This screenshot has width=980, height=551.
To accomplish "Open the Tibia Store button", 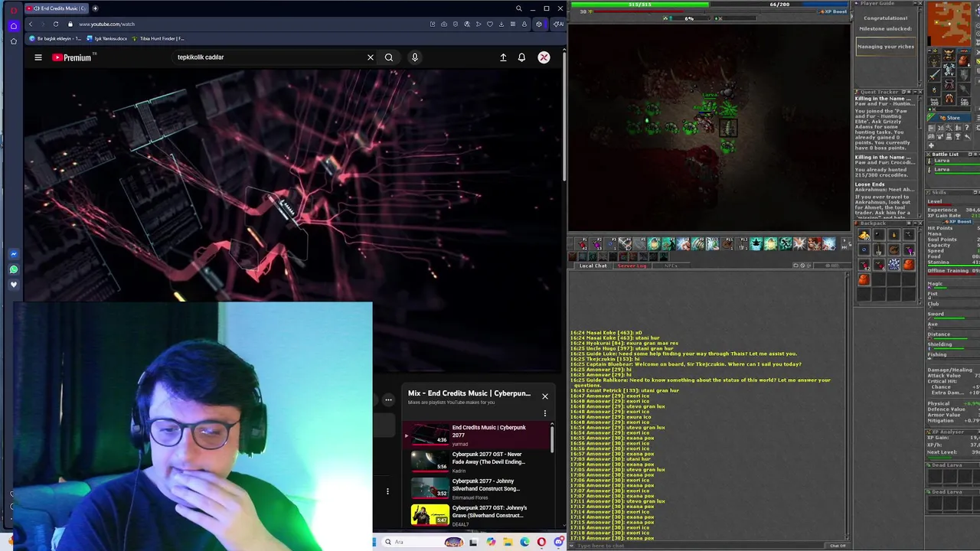I will tap(950, 118).
